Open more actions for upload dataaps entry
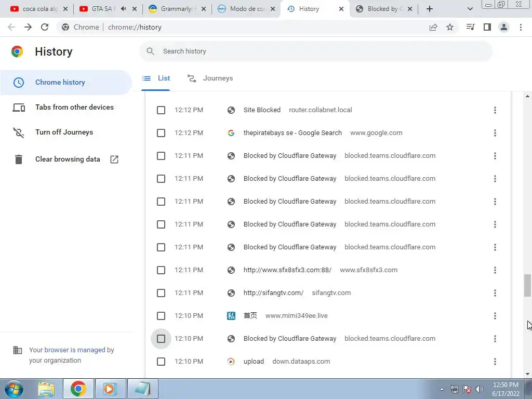 pyautogui.click(x=495, y=362)
